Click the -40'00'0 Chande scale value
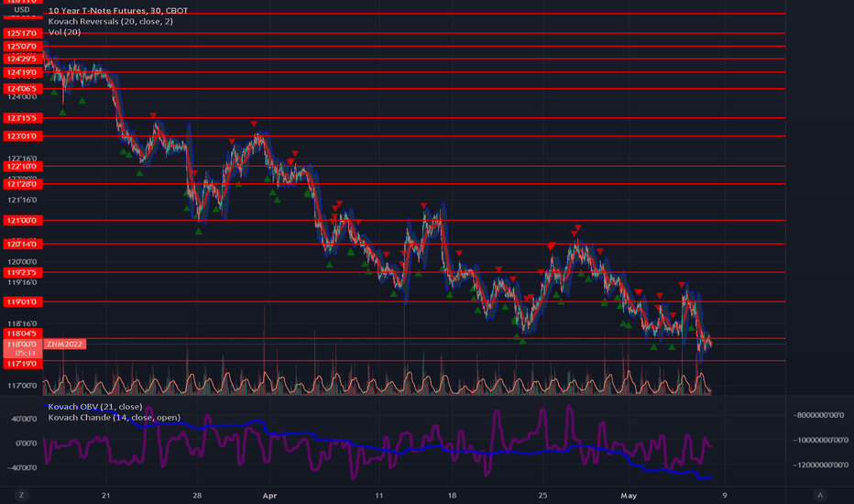This screenshot has width=854, height=504. point(24,467)
